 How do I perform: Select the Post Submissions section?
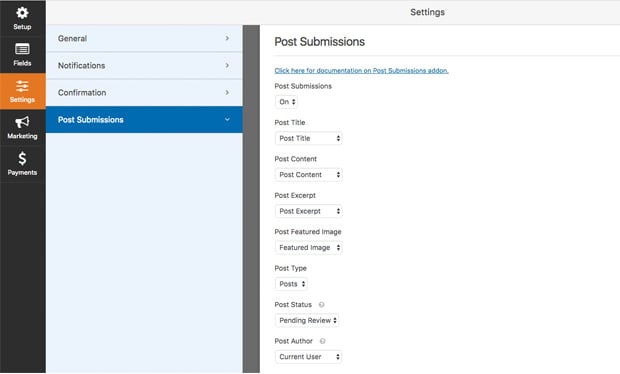(144, 119)
